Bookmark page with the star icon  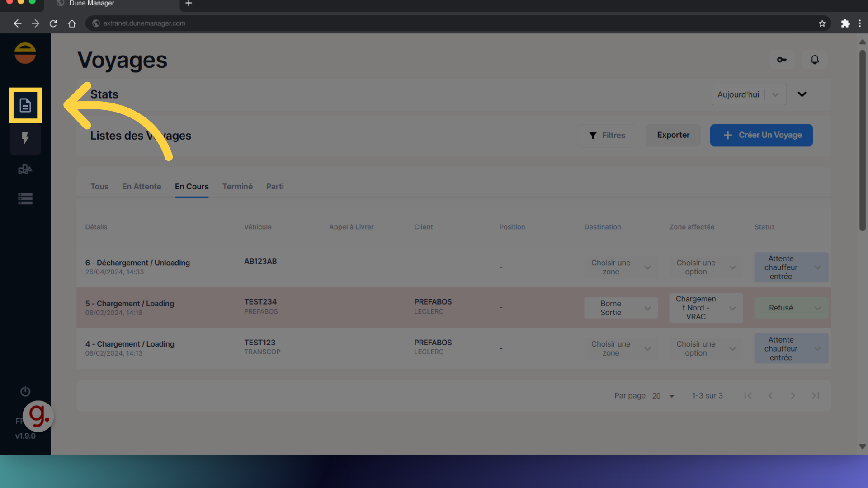[x=822, y=23]
